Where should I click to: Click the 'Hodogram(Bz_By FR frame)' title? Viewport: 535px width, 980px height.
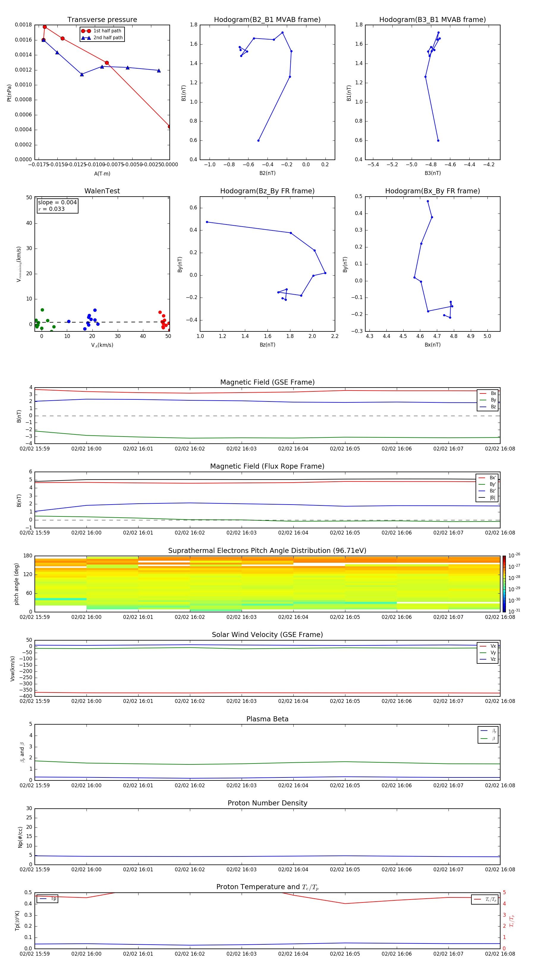(267, 191)
